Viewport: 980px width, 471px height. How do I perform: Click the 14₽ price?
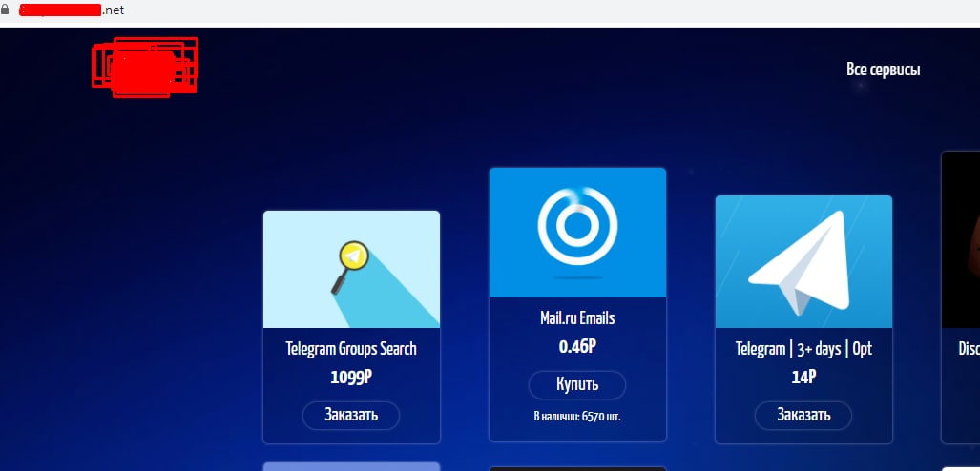click(x=803, y=378)
